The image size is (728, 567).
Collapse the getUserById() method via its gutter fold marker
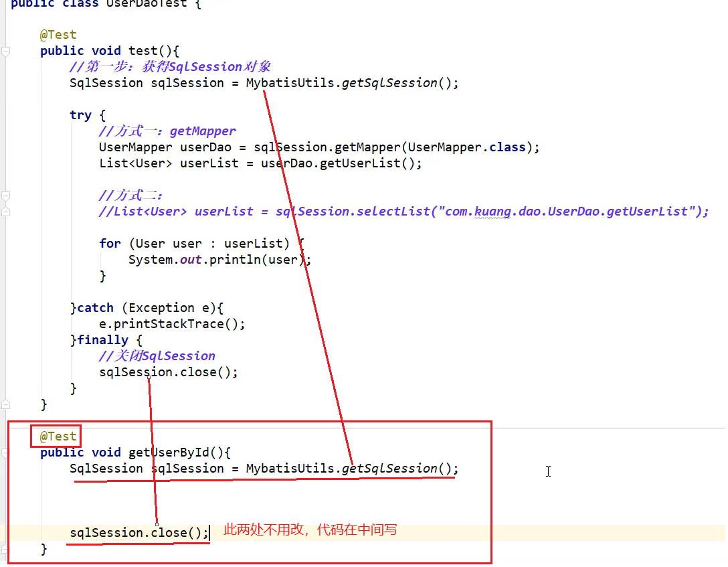[5, 453]
